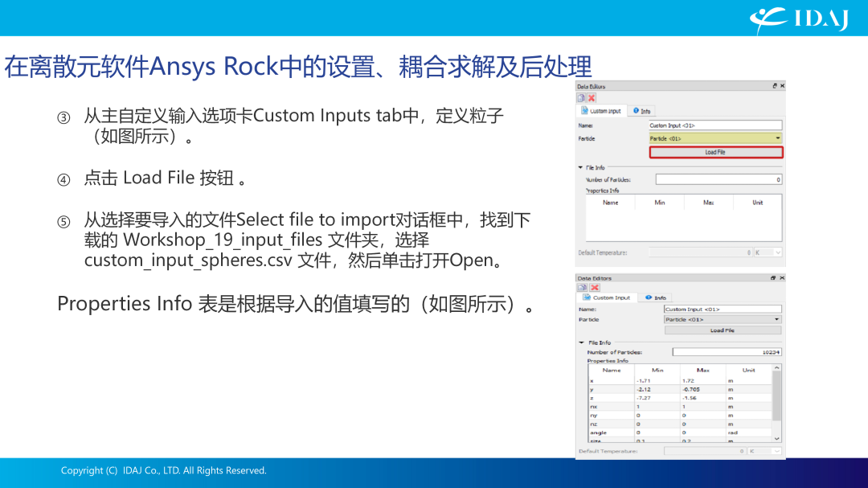
Task: Open the gray Particle <01> dropdown in the populated panel
Action: (723, 320)
